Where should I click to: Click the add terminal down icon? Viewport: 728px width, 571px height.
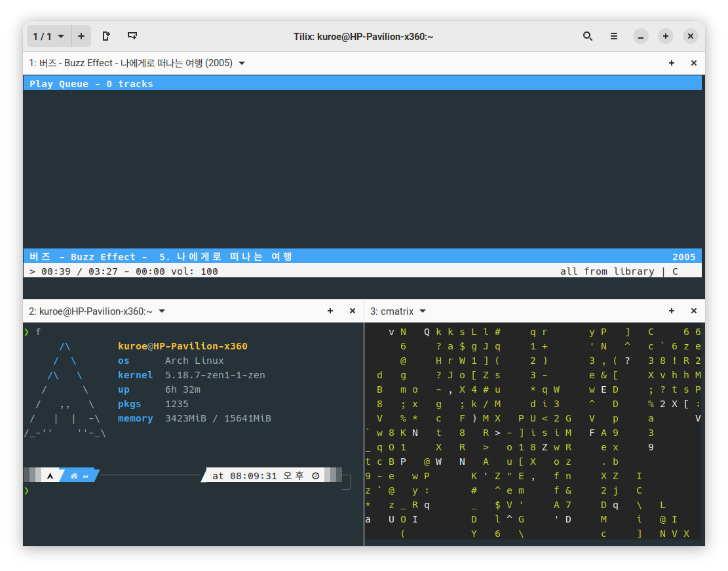click(x=132, y=37)
